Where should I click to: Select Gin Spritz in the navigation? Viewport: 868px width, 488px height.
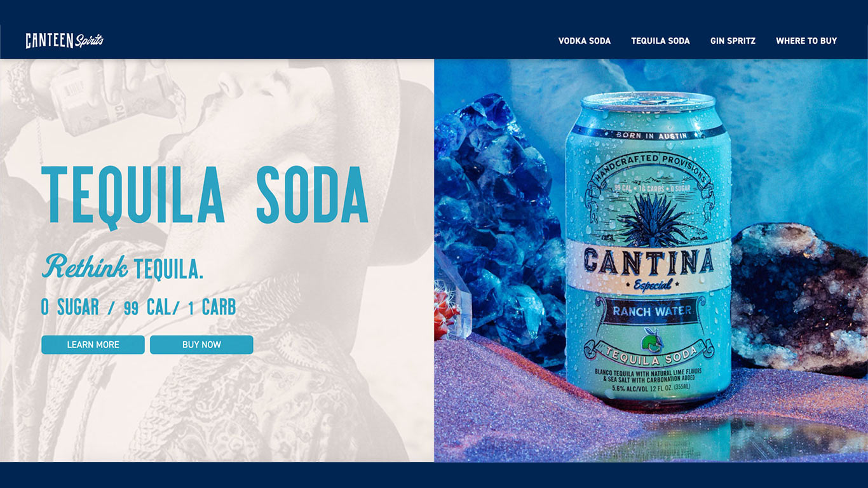(733, 41)
